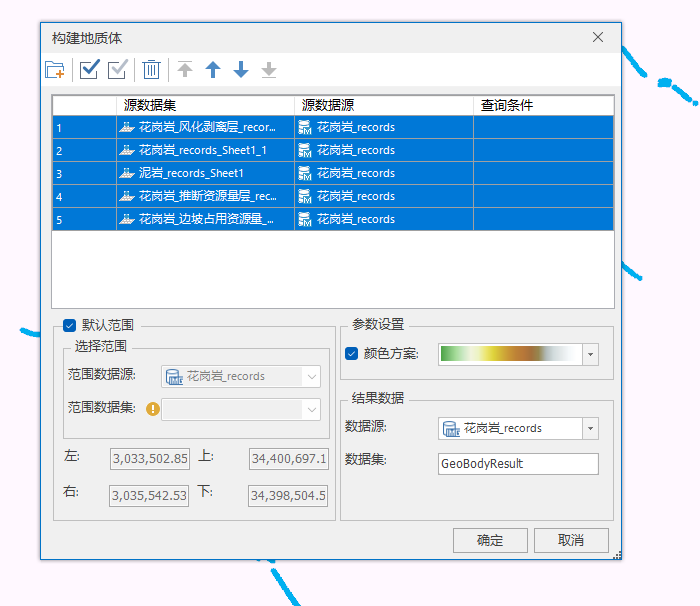
Task: Click the select all checkmark icon
Action: tap(89, 70)
